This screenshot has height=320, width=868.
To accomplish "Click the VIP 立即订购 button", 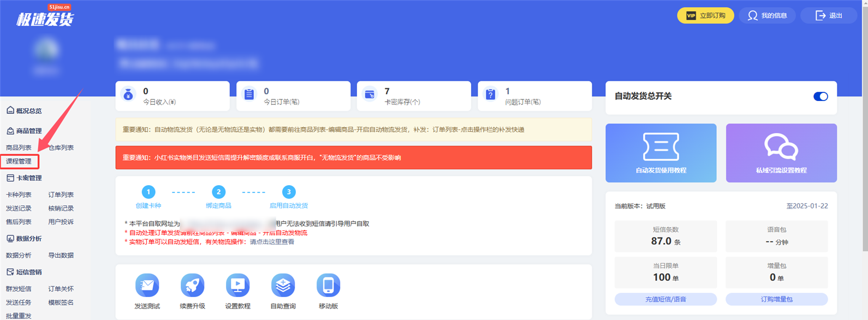I will [x=705, y=15].
